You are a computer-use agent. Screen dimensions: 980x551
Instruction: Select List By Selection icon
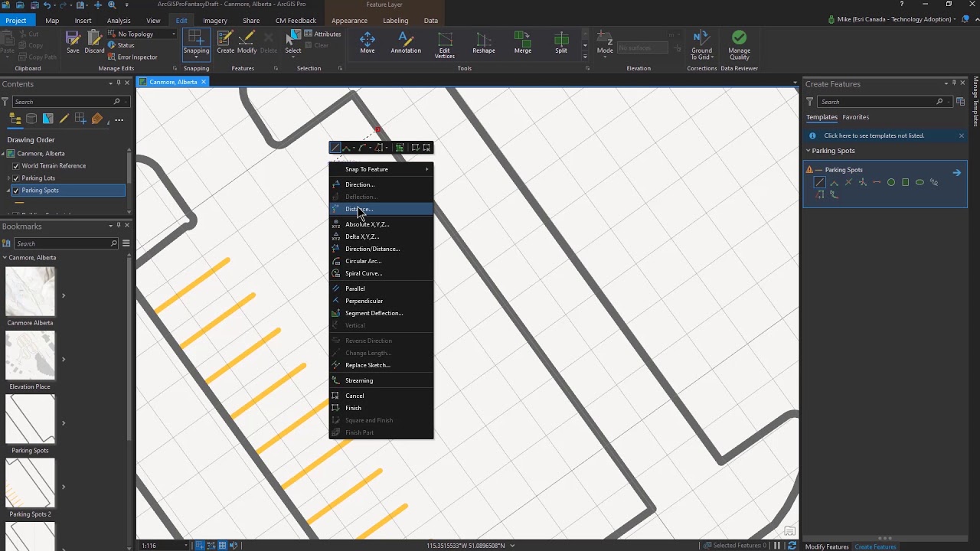[x=48, y=119]
